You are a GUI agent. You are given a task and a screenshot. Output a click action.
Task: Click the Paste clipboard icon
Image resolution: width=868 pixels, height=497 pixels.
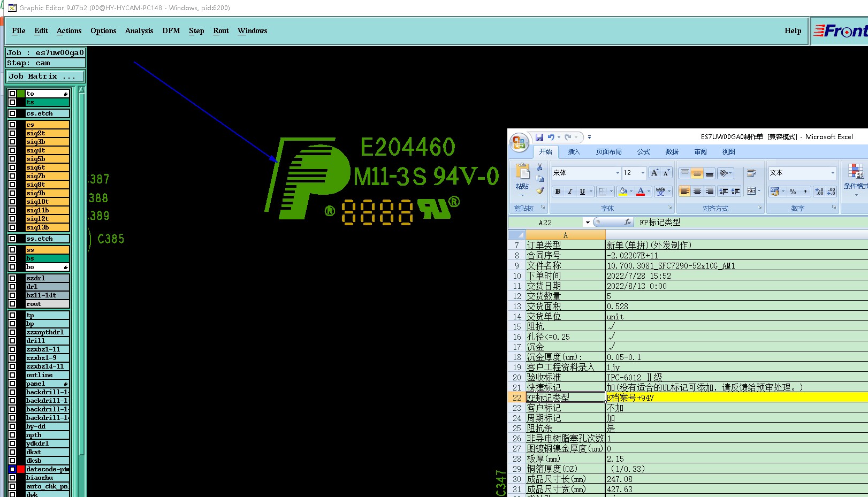(522, 171)
